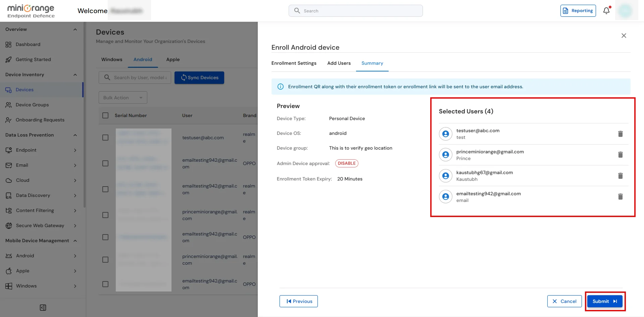Switch to the Android devices tab
This screenshot has height=317, width=644.
[143, 59]
